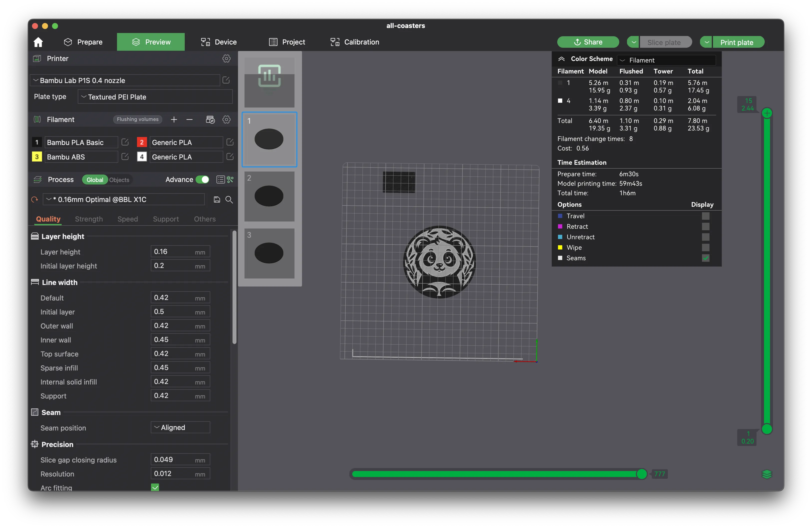
Task: Click the Printer section icon
Action: pyautogui.click(x=37, y=59)
